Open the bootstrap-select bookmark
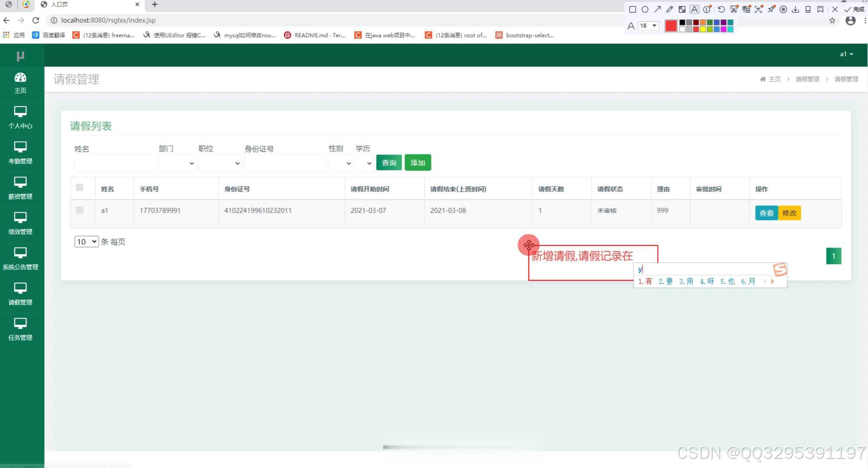 [x=525, y=35]
